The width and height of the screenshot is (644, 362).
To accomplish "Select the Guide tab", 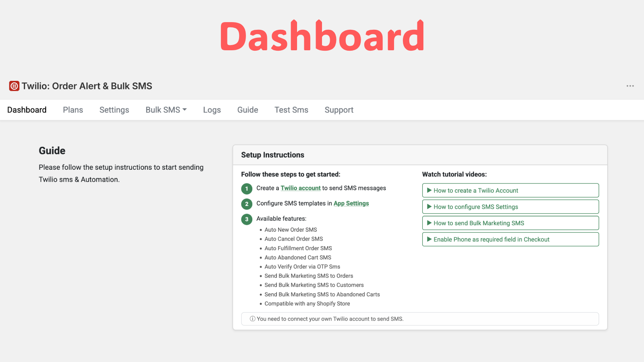I will click(x=248, y=110).
